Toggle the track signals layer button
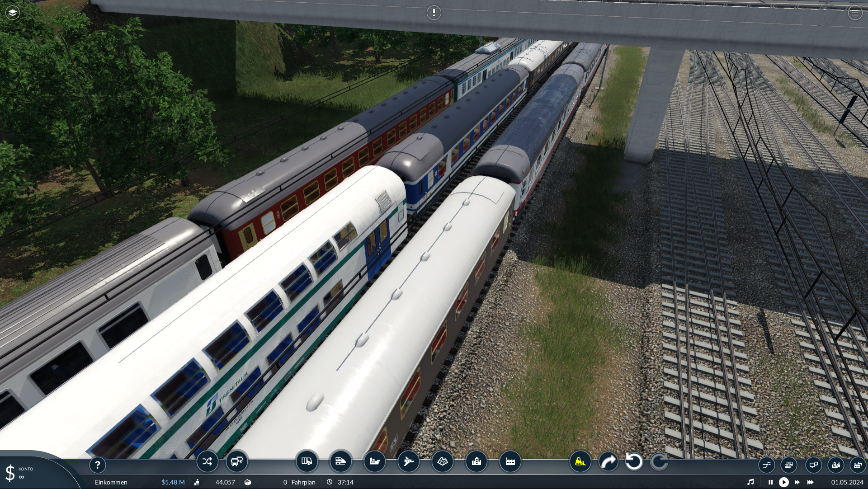 [767, 465]
